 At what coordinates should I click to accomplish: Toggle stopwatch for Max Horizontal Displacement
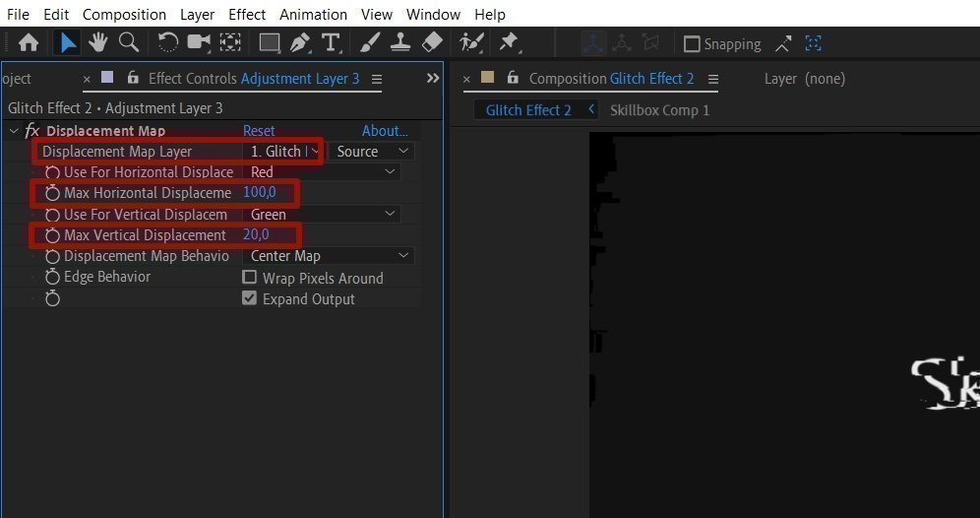[x=52, y=193]
